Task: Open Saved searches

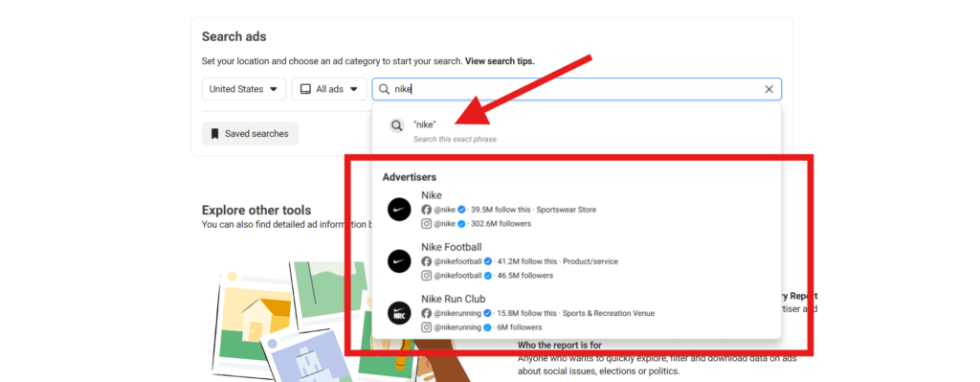Action: [x=250, y=134]
